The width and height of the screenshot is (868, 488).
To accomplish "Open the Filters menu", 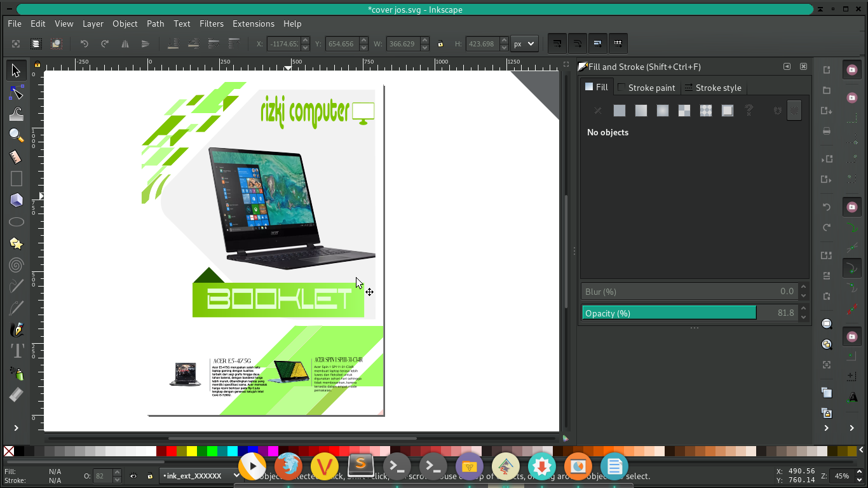I will (x=212, y=24).
